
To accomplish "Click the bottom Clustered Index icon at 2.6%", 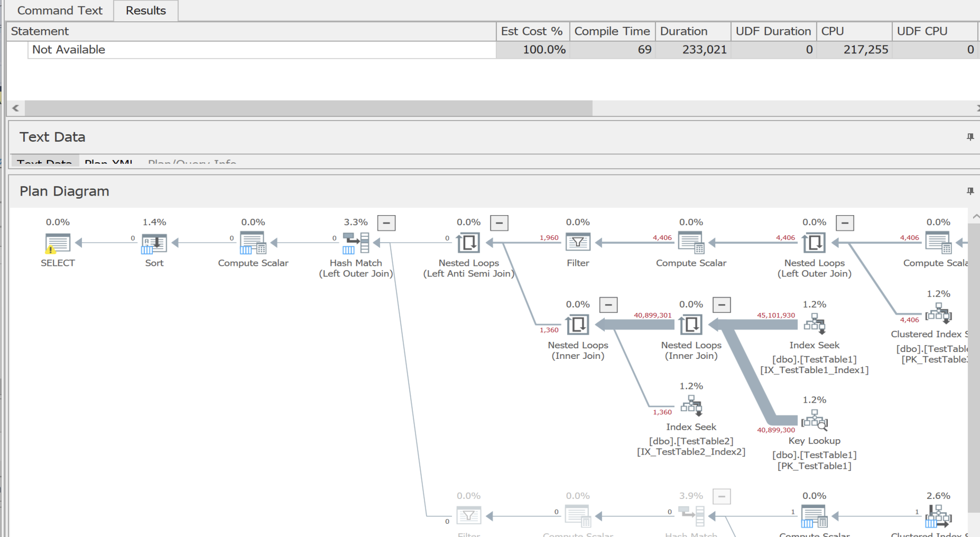I will (x=938, y=516).
